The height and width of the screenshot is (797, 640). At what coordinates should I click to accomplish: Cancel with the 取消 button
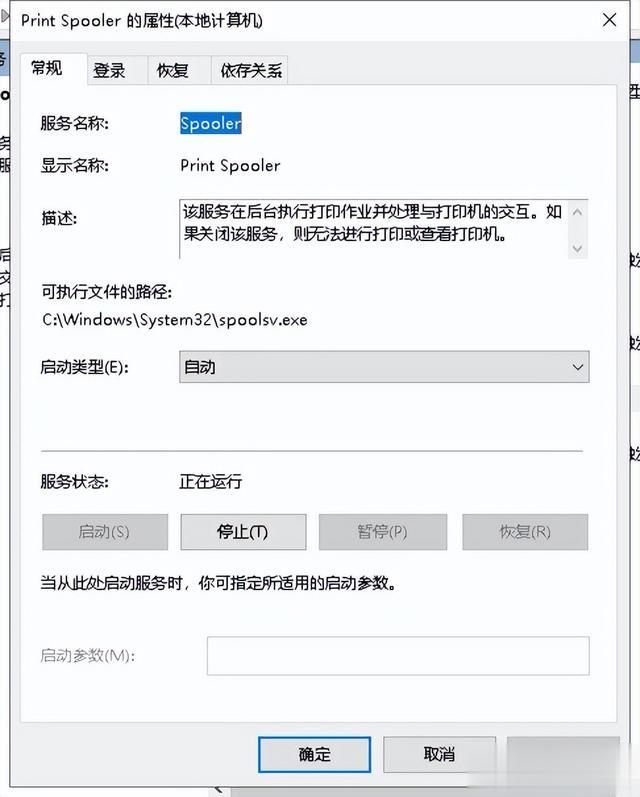click(439, 754)
